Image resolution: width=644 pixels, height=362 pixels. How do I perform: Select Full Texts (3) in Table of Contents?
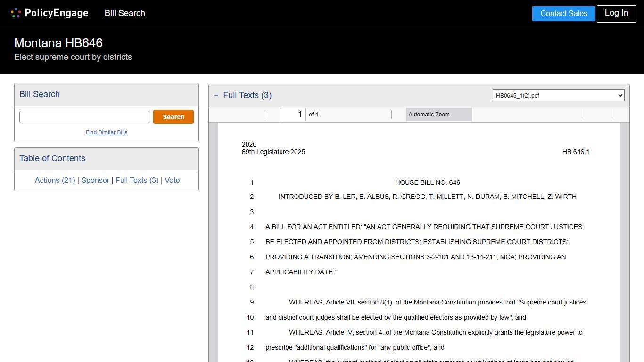137,180
